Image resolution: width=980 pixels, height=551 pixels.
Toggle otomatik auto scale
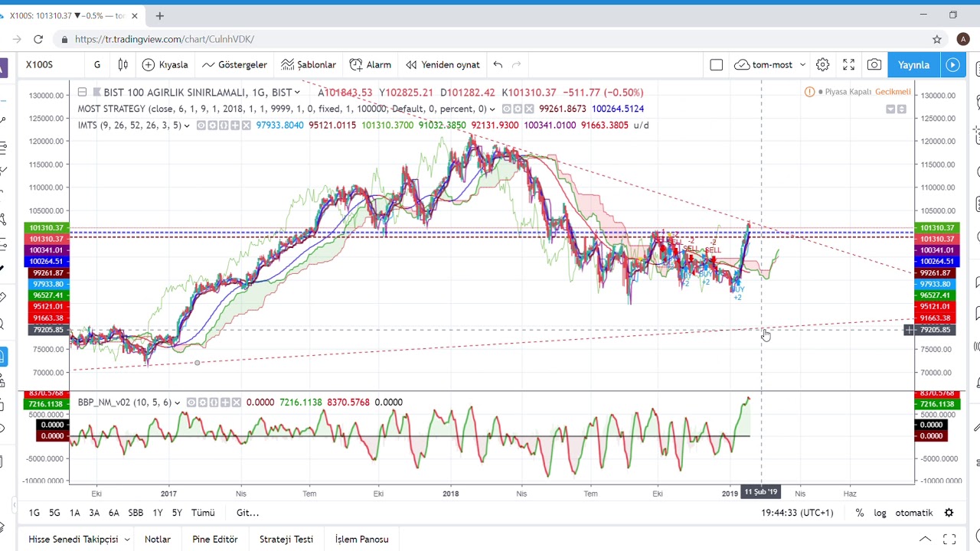(914, 513)
